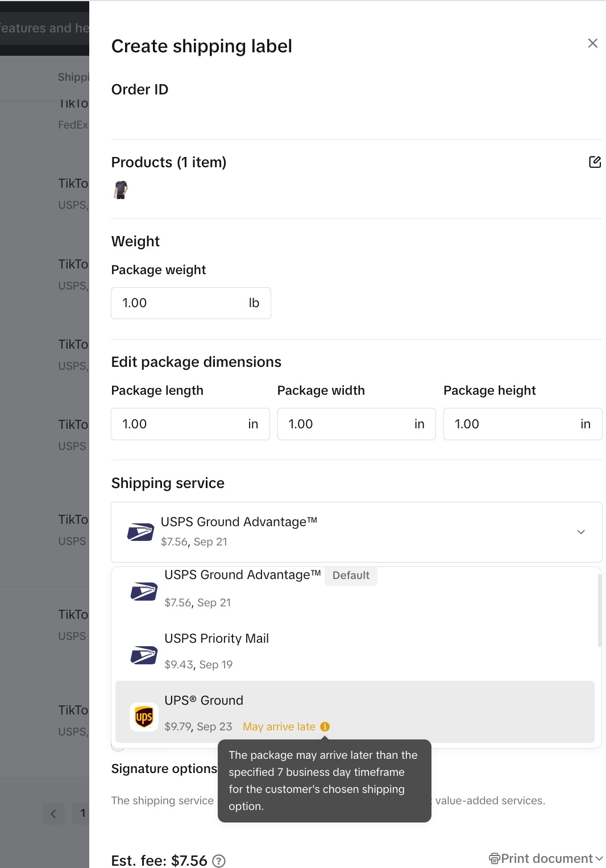Click the edit products pencil icon
606x868 pixels.
pyautogui.click(x=595, y=162)
